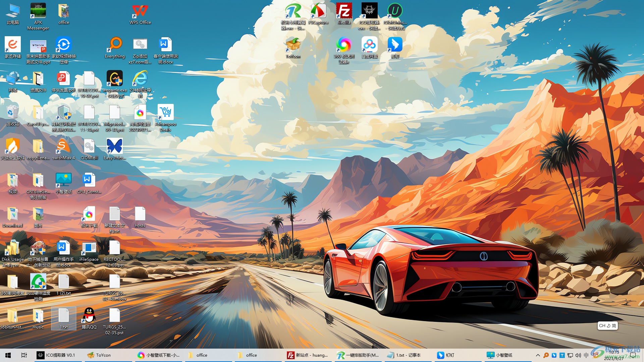Open the 360 极速浏览器 desktop icon
Image resolution: width=644 pixels, height=362 pixels.
coord(344,50)
